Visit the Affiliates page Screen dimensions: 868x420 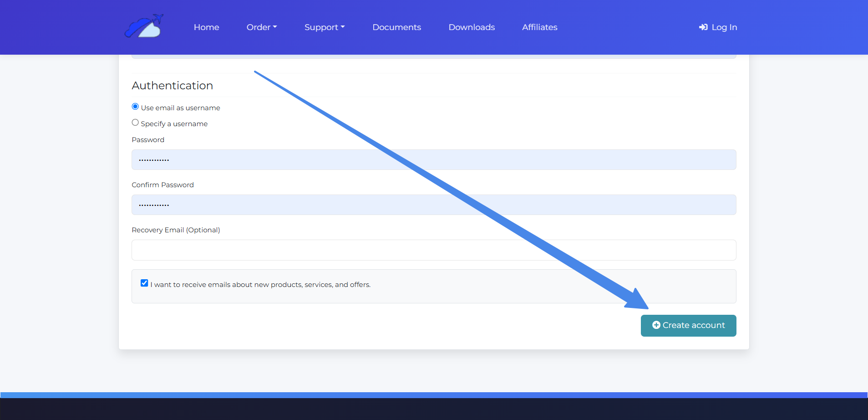pyautogui.click(x=539, y=27)
